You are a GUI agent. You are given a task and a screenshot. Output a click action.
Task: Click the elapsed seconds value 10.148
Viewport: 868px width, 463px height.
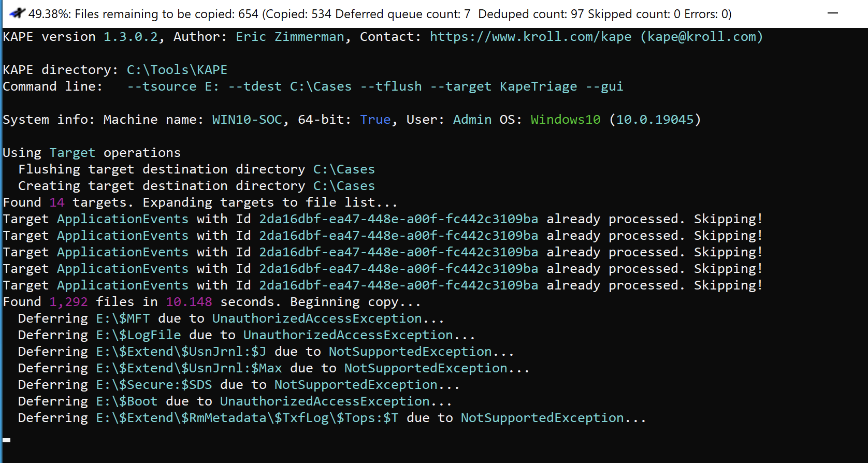pyautogui.click(x=189, y=302)
